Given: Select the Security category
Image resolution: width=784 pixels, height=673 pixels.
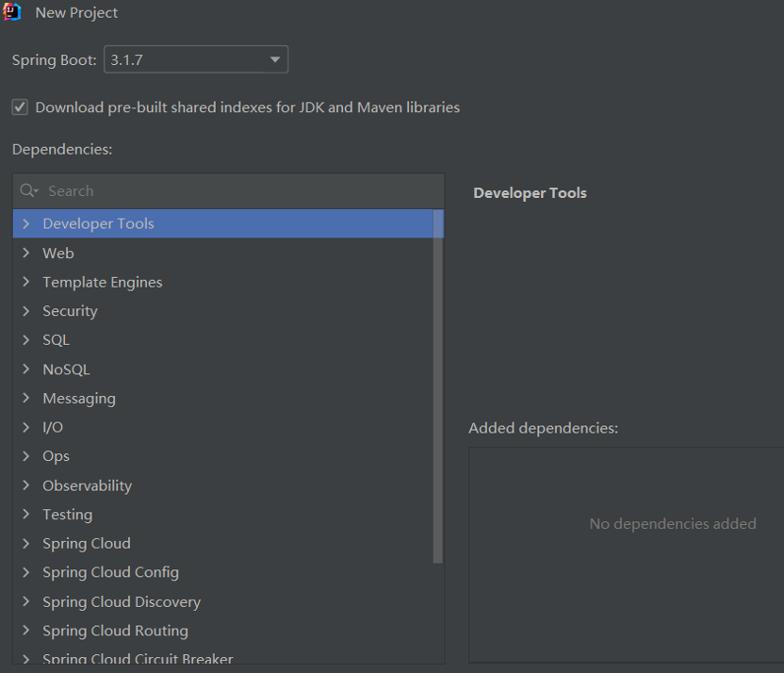Looking at the screenshot, I should click(x=70, y=311).
